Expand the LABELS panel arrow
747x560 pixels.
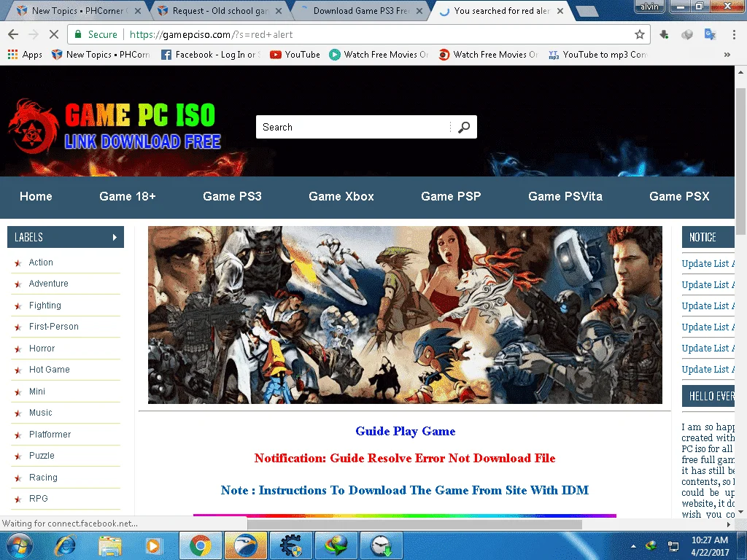115,237
